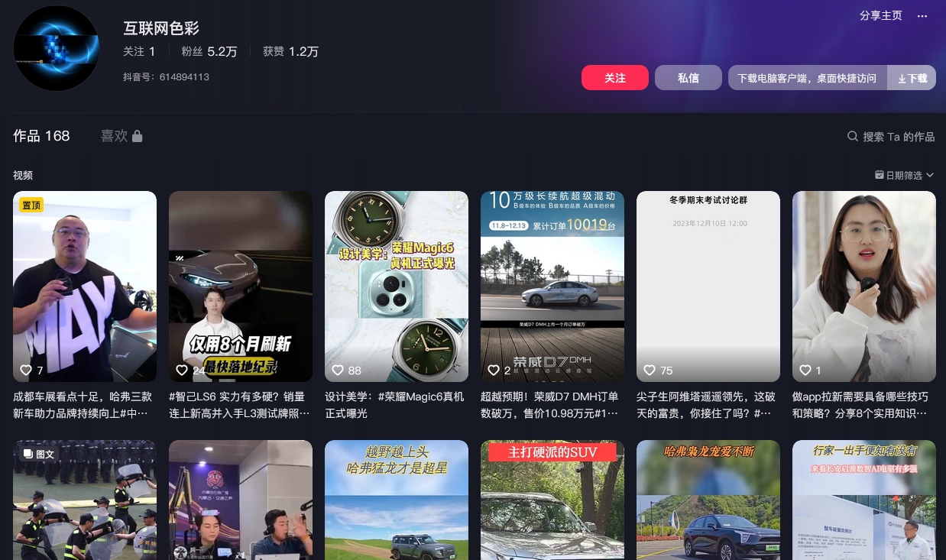Open the 越野越上头 哈弗猛龙 video thumbnail
The image size is (946, 560).
(397, 500)
